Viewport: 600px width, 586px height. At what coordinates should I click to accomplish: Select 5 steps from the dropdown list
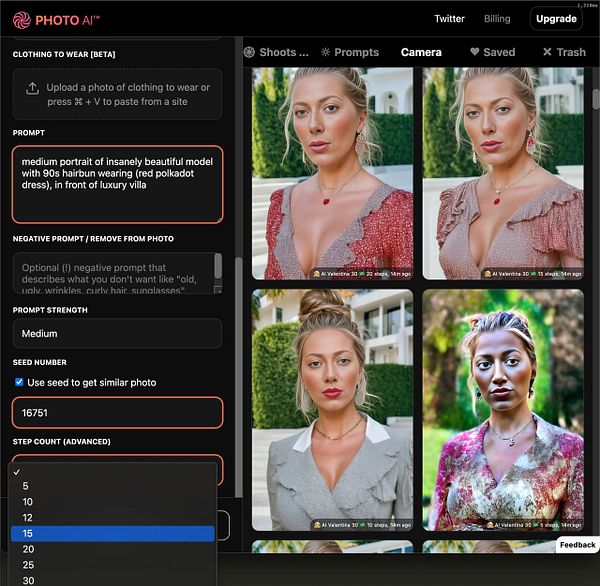tap(113, 486)
